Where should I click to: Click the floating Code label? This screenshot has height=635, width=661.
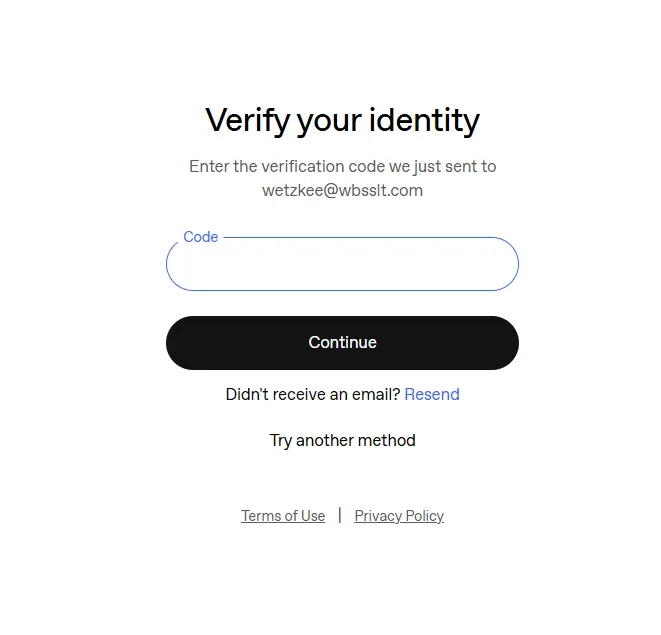(201, 237)
